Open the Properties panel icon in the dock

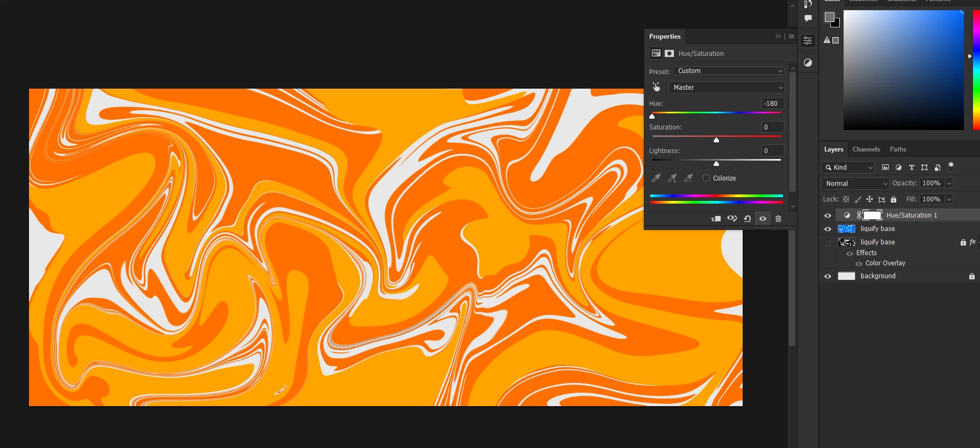pos(808,41)
